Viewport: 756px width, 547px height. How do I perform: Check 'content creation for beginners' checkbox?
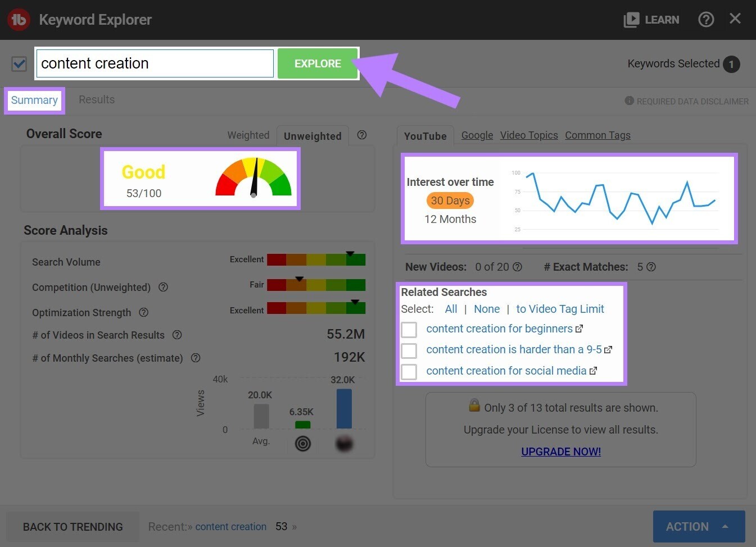(x=409, y=330)
